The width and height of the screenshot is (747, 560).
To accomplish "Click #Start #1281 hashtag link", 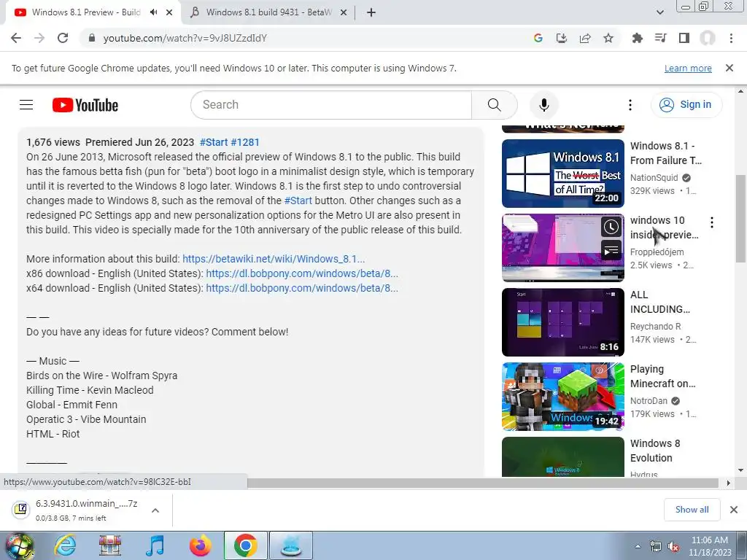I will coord(230,142).
